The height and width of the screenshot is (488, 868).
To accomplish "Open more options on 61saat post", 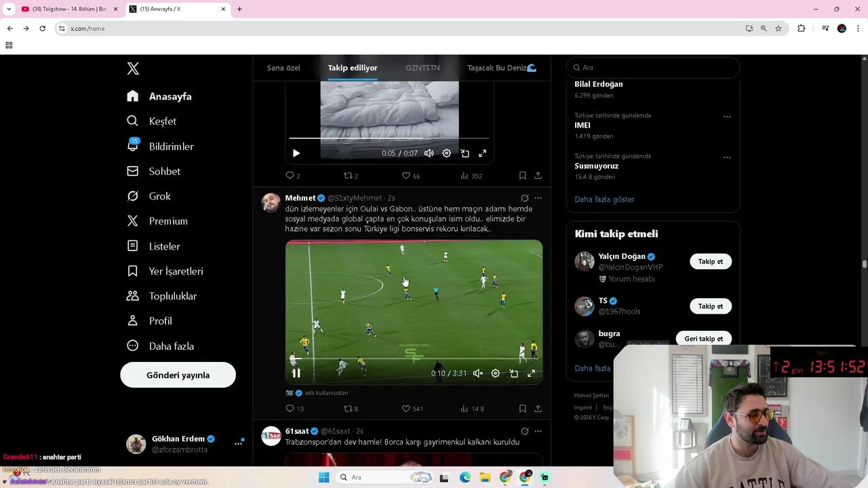I will coord(538,431).
